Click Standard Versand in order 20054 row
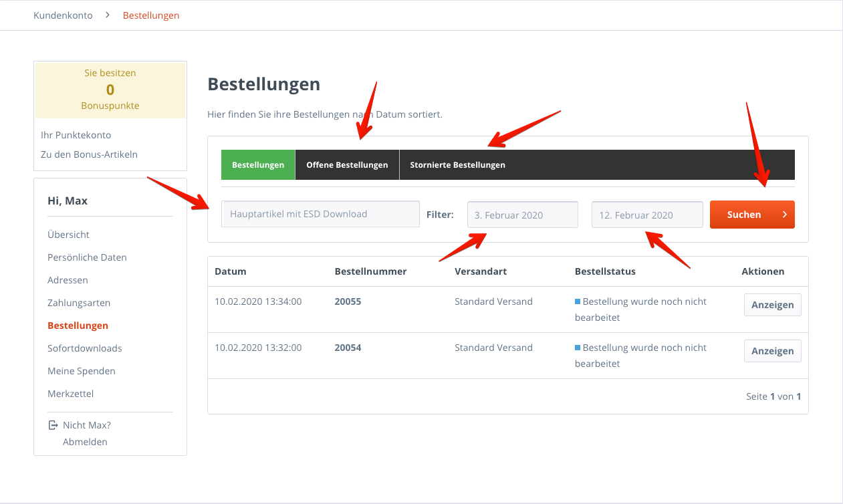The height and width of the screenshot is (504, 843). click(x=493, y=348)
